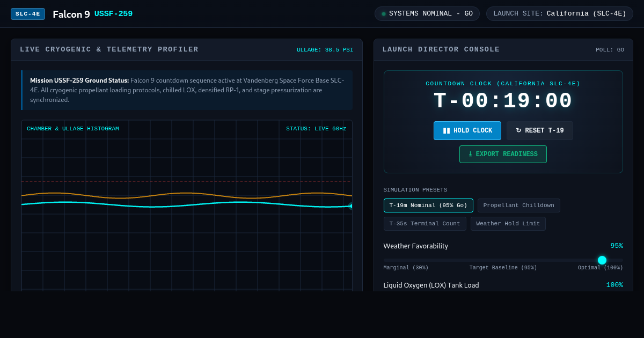Click the "CHAMBER & ULLAGE HISTOGRAM" chart title
Screen dimensions: 644x338
click(x=73, y=129)
